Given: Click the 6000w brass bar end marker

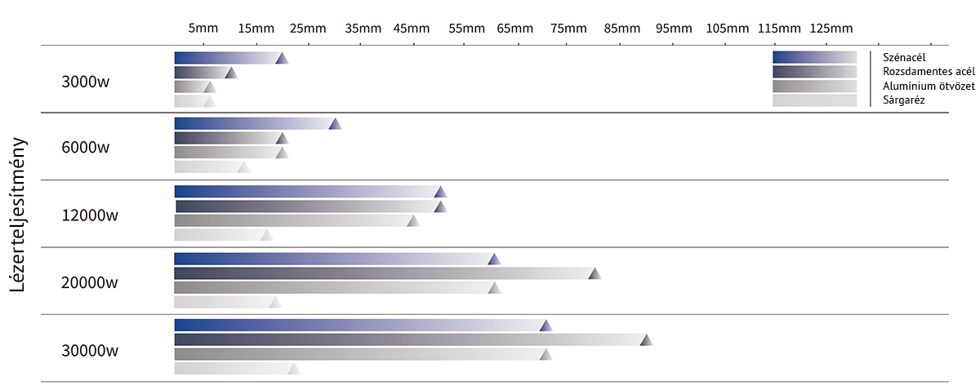Looking at the screenshot, I should click(243, 167).
